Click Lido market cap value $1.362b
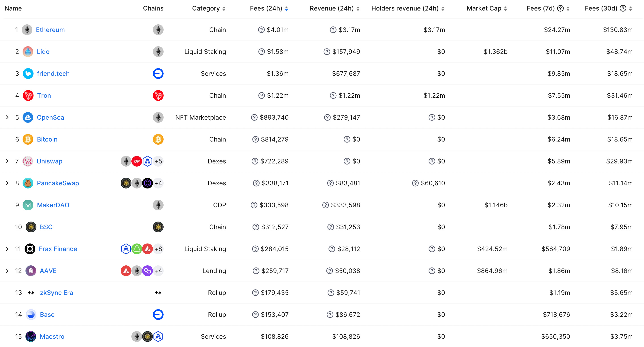This screenshot has width=644, height=347. coord(495,52)
